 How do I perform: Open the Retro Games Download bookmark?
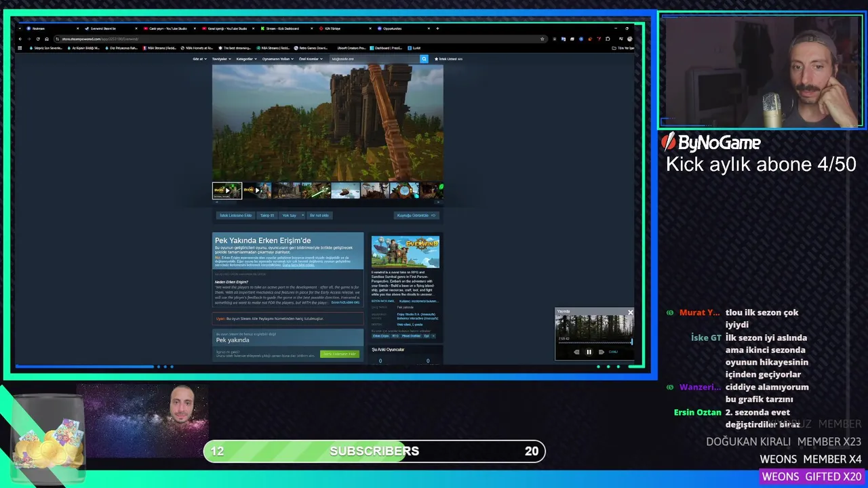[311, 48]
